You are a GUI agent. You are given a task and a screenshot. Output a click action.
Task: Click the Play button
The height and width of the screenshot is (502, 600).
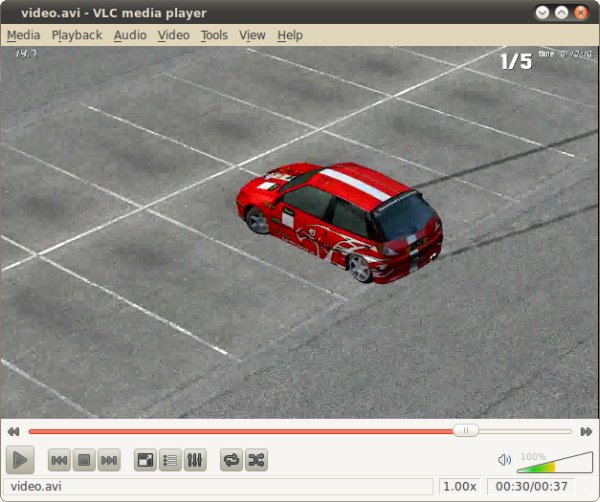point(20,460)
